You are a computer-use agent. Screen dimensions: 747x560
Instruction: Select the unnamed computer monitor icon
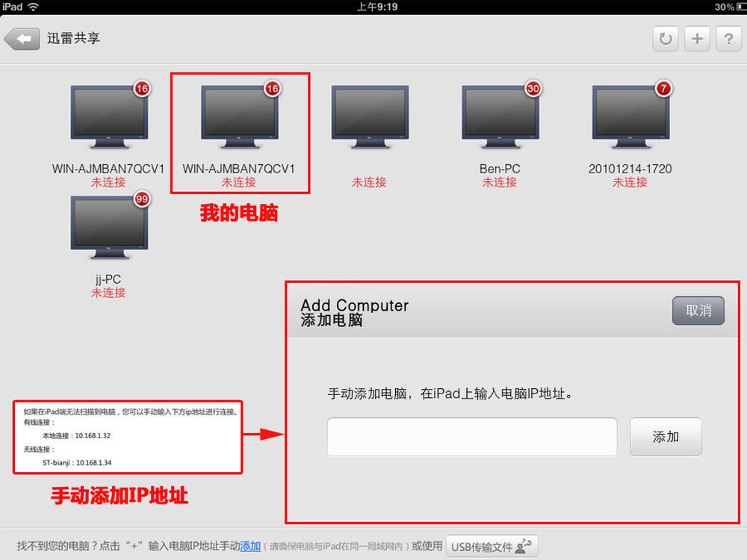point(370,117)
